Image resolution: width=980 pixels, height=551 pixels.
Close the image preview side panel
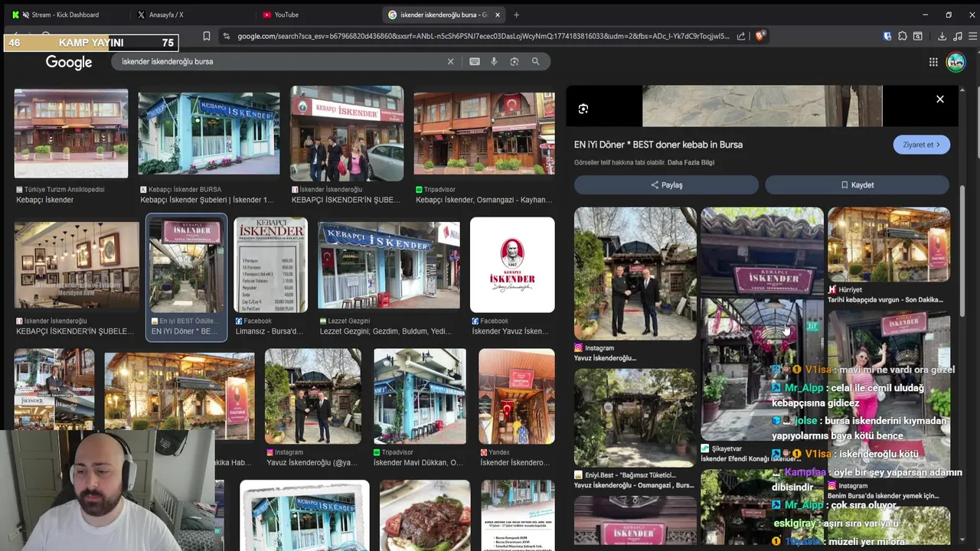coord(940,99)
